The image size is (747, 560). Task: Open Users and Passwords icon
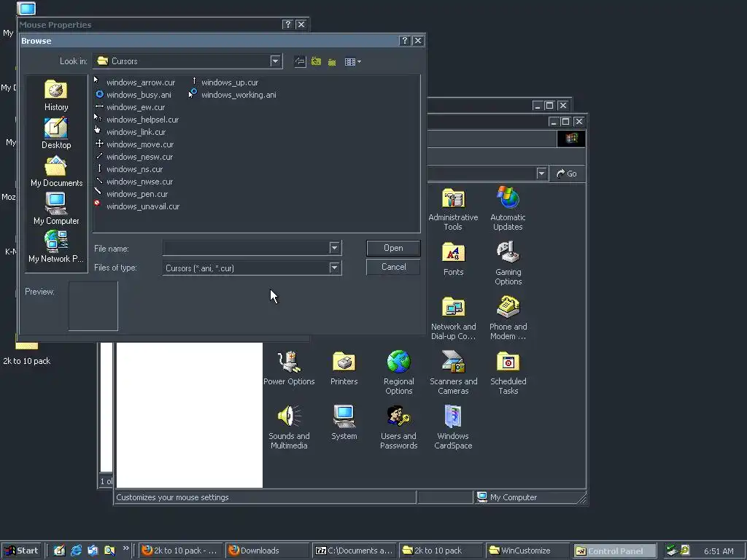(398, 427)
